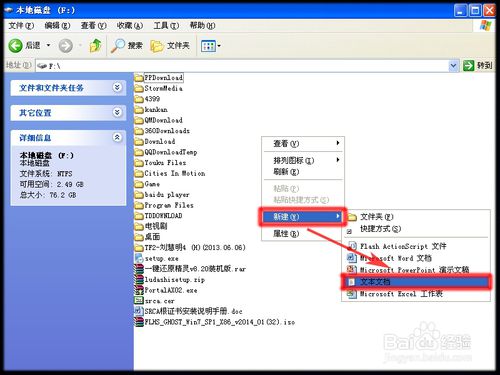This screenshot has width=500, height=375.
Task: Open the Search magnifier tool
Action: coord(127,45)
